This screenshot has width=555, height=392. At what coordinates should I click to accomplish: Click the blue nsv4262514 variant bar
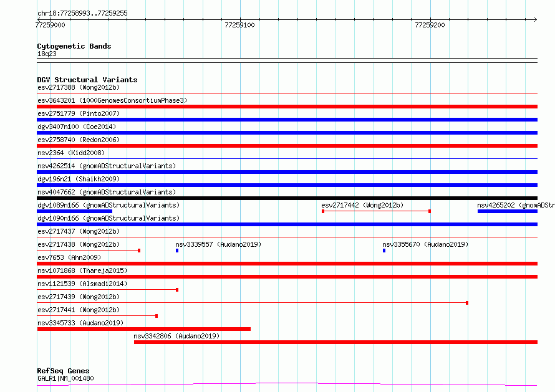(287, 172)
